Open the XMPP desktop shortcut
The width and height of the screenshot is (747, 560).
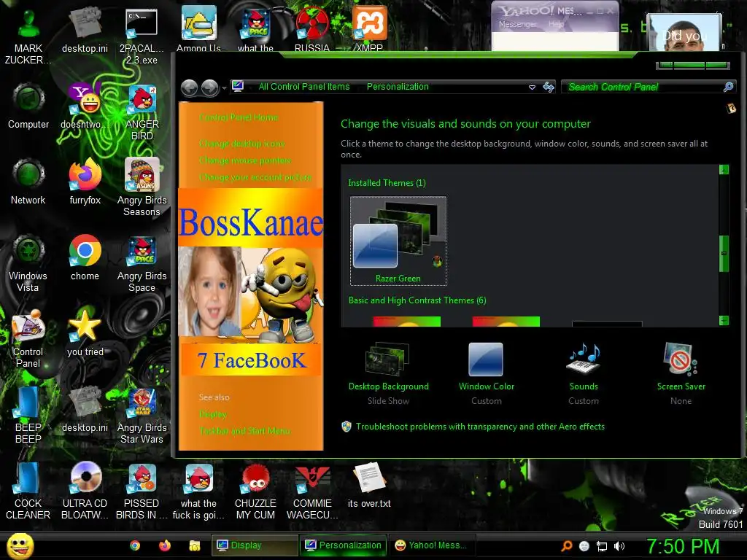point(369,28)
